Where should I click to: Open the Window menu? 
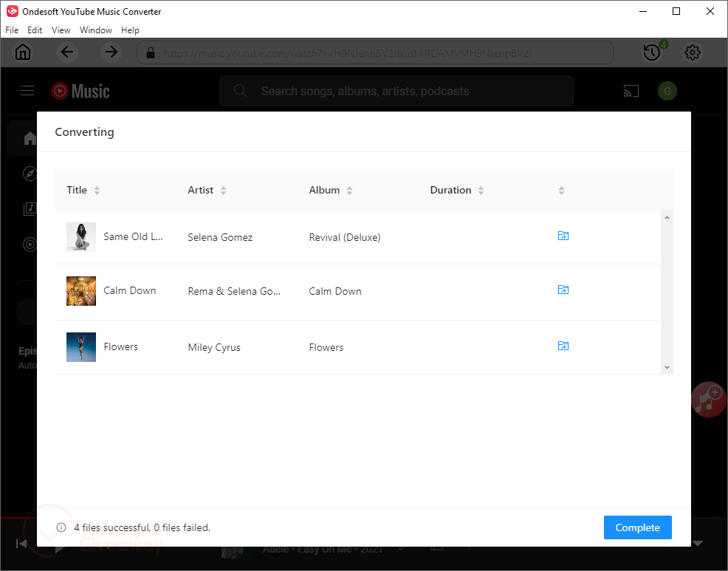pos(96,30)
